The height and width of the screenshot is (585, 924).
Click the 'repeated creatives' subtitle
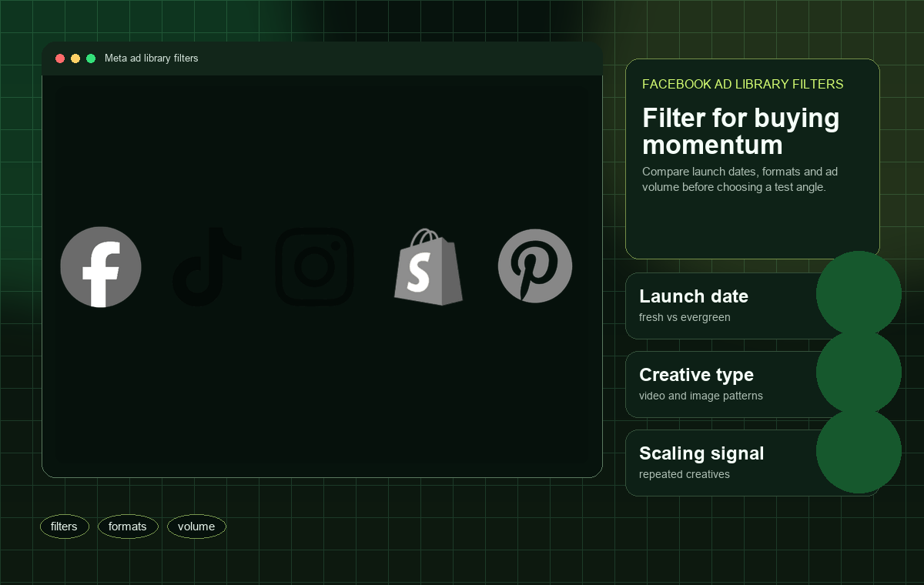(685, 474)
